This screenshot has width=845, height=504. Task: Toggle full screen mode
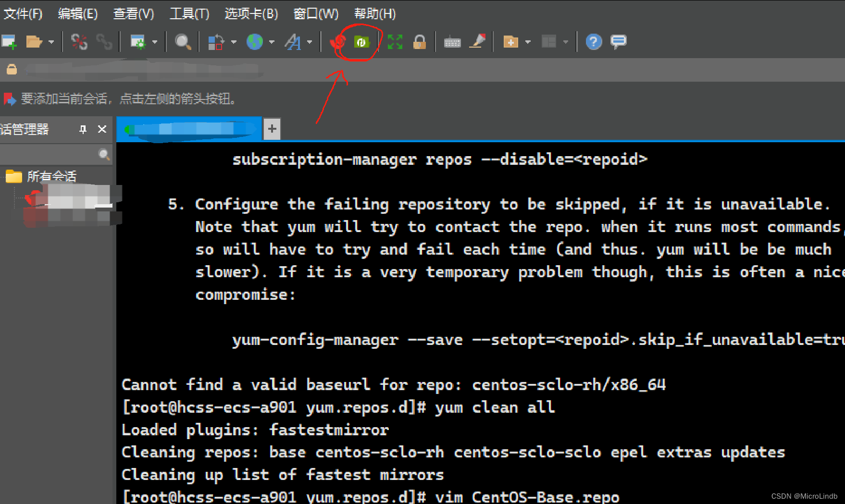[x=395, y=42]
